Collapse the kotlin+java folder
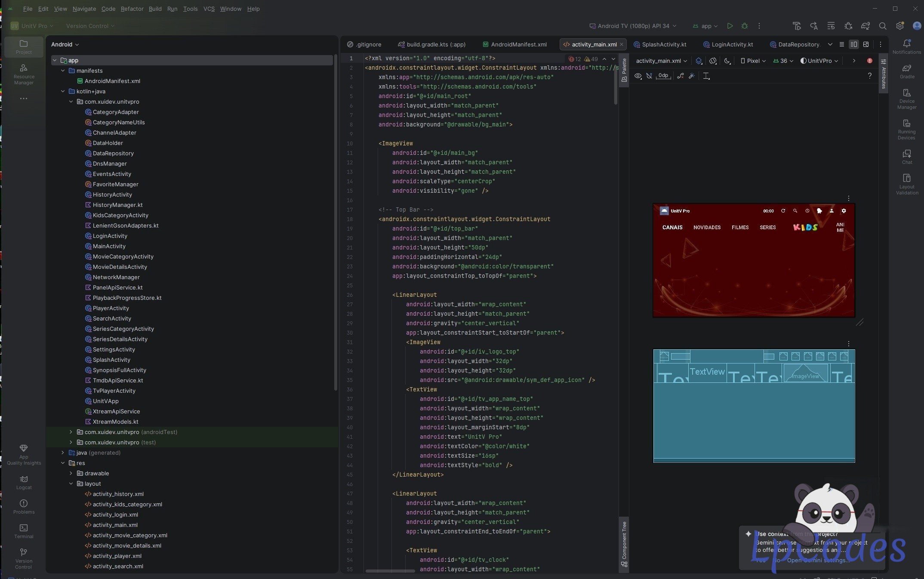The width and height of the screenshot is (924, 579). (x=63, y=91)
